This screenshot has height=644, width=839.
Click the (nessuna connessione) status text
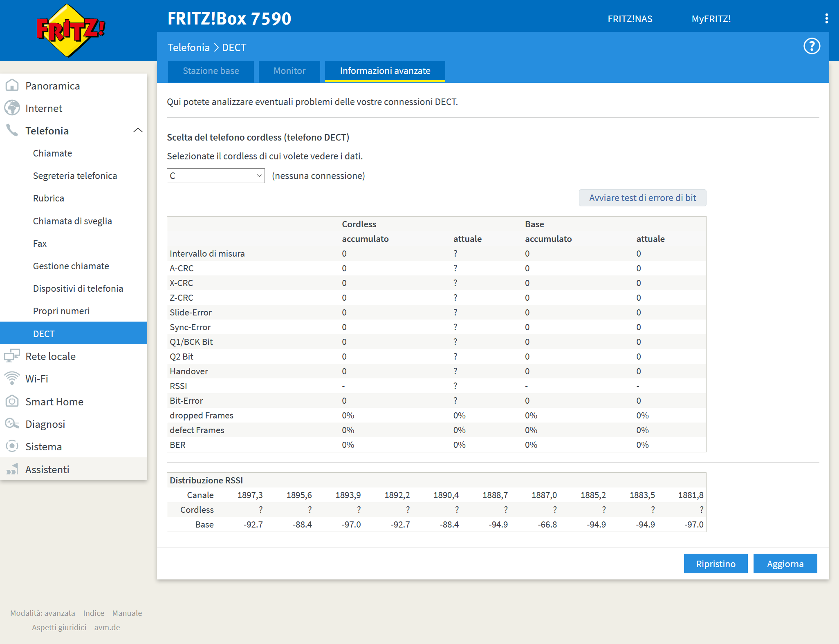point(319,176)
